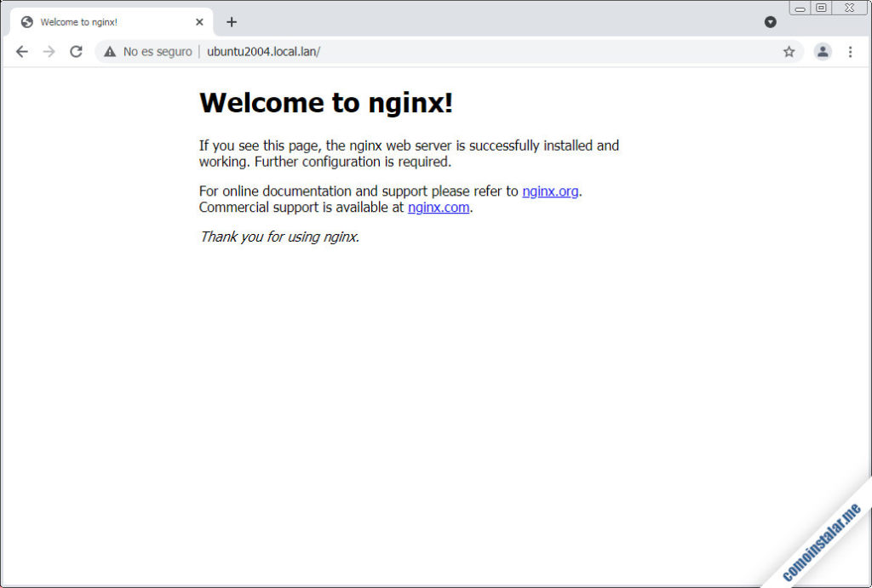The width and height of the screenshot is (872, 588).
Task: Open a new tab with the plus button
Action: pyautogui.click(x=232, y=22)
